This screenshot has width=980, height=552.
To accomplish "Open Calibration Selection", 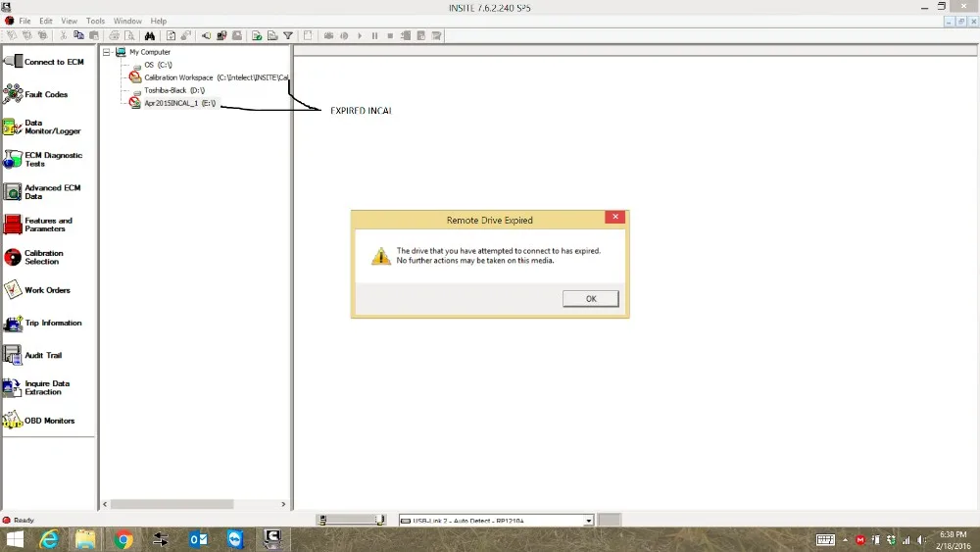I will click(x=33, y=257).
